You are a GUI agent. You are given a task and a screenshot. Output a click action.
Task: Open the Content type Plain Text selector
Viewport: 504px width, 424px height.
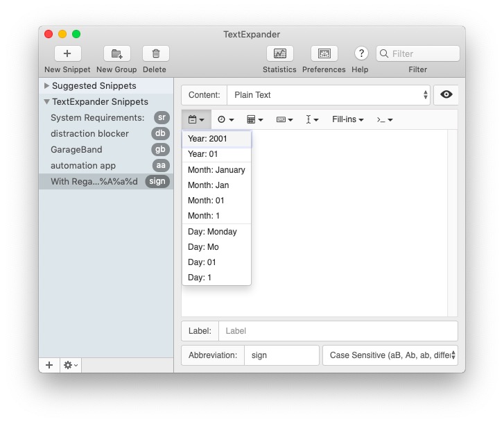328,95
